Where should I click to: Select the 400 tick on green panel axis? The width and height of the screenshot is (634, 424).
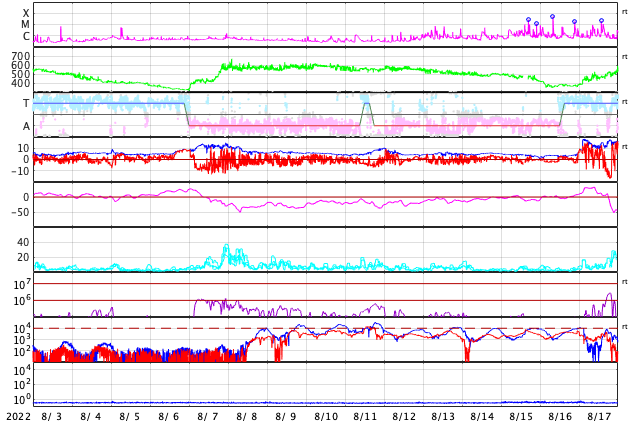tap(21, 83)
